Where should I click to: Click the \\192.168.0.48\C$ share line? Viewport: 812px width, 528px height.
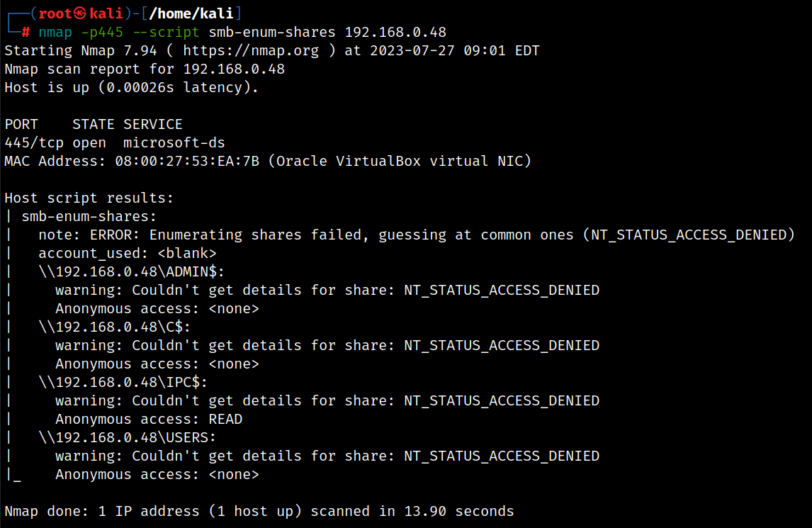[x=114, y=327]
